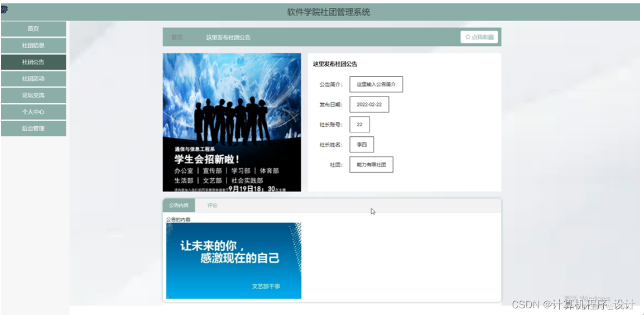This screenshot has height=315, width=644.
Task: Switch to the 公告内容 tab
Action: point(179,205)
